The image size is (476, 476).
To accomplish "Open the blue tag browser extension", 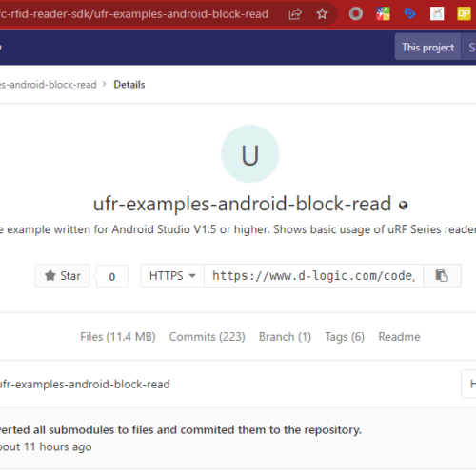I will [x=409, y=14].
